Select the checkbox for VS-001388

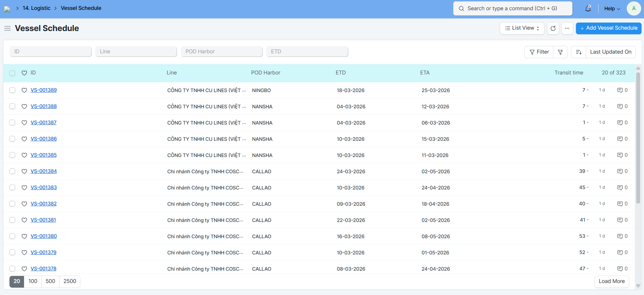click(x=12, y=107)
